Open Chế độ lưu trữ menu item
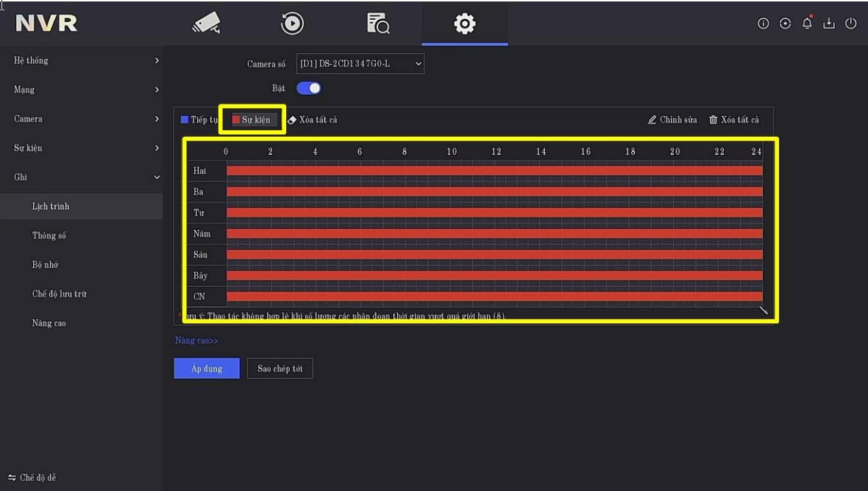This screenshot has width=868, height=491. click(60, 294)
